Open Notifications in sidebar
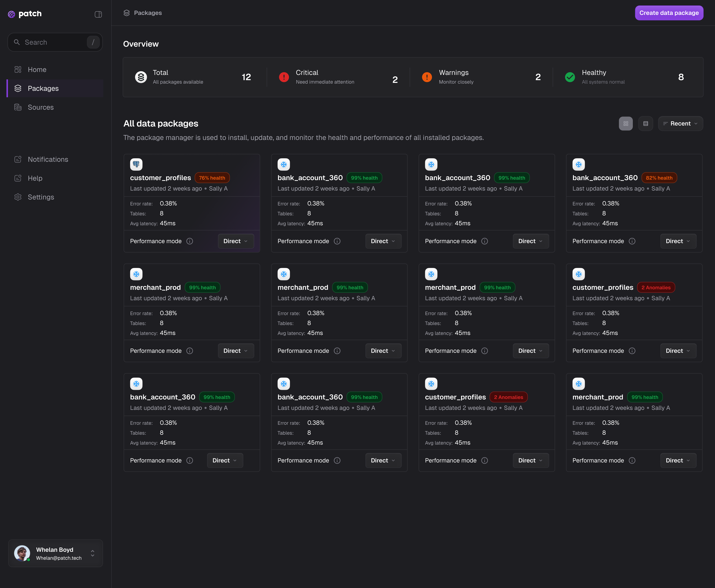715x588 pixels. 48,160
